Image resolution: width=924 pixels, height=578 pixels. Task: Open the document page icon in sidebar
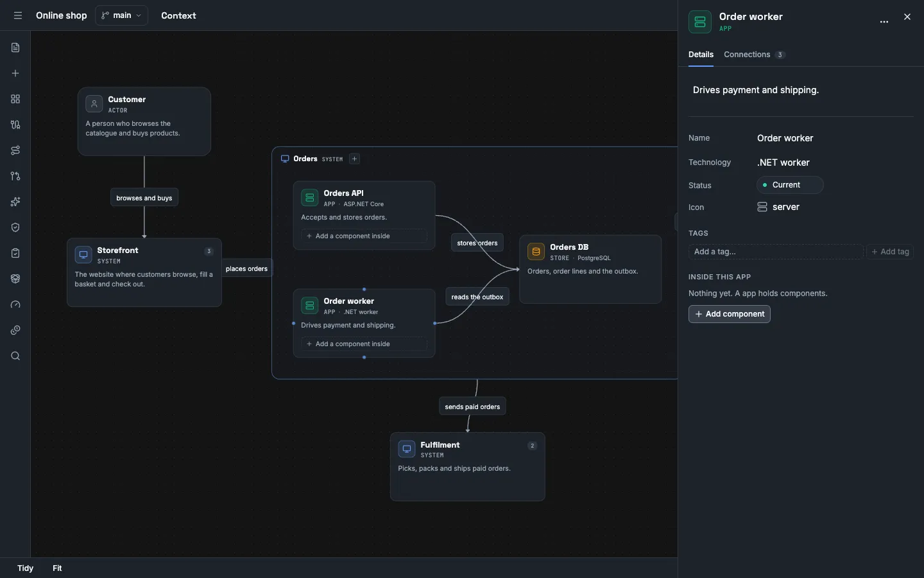coord(15,48)
